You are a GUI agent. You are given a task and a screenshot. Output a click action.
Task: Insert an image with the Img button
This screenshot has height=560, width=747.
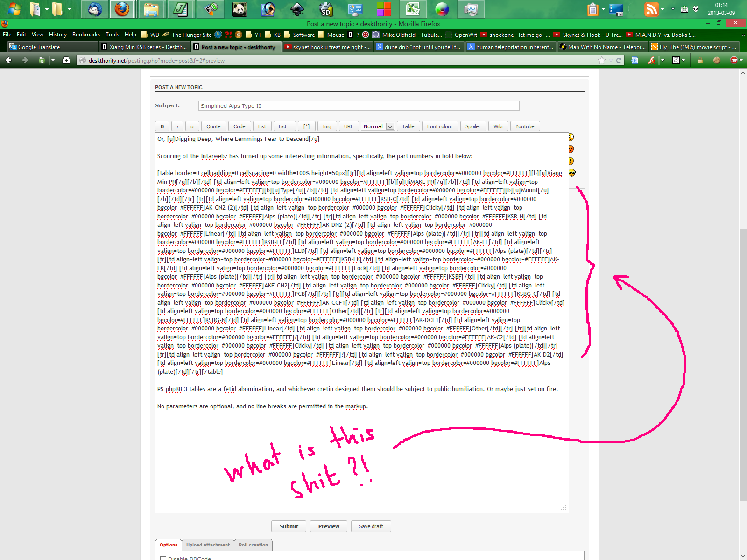pyautogui.click(x=327, y=126)
